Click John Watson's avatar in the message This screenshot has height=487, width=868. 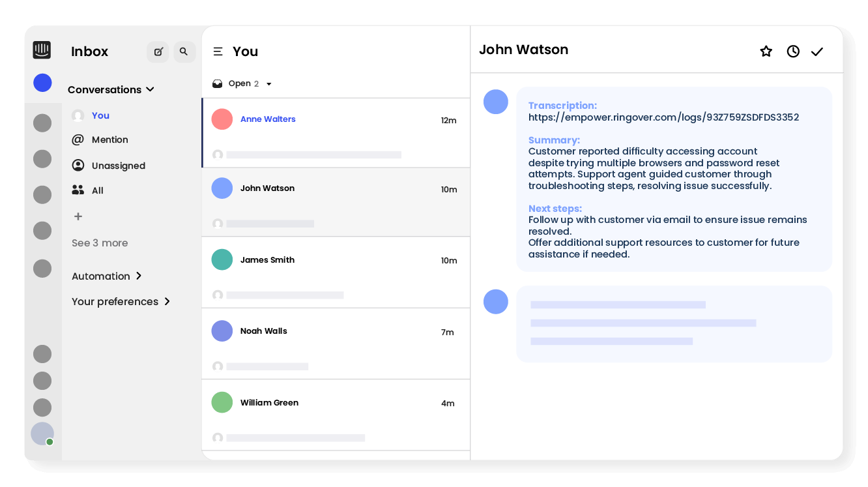click(x=496, y=102)
